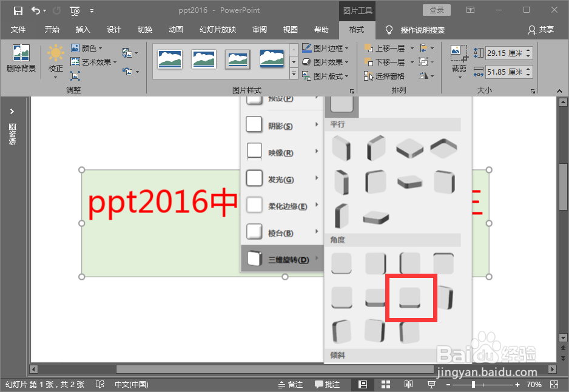Expand the thumbnail pane arrow
Image resolution: width=569 pixels, height=392 pixels.
[x=12, y=111]
